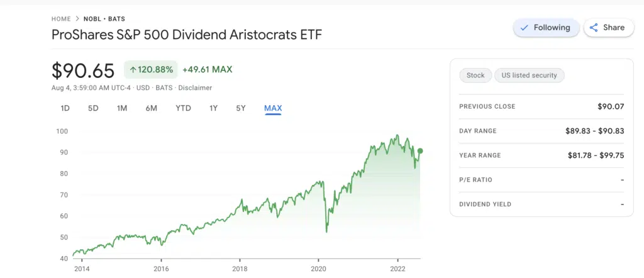Click the DIVIDEND YIELD label

coord(485,204)
